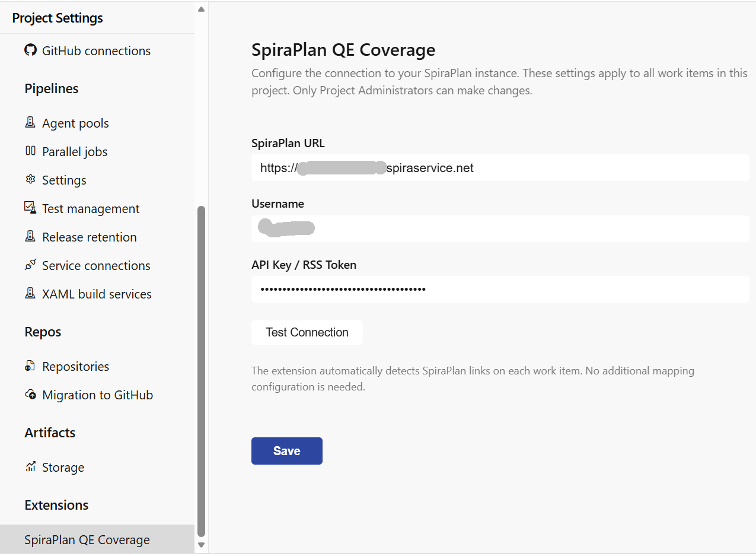Click the SpiraPlan URL label
The width and height of the screenshot is (756, 556).
click(288, 143)
